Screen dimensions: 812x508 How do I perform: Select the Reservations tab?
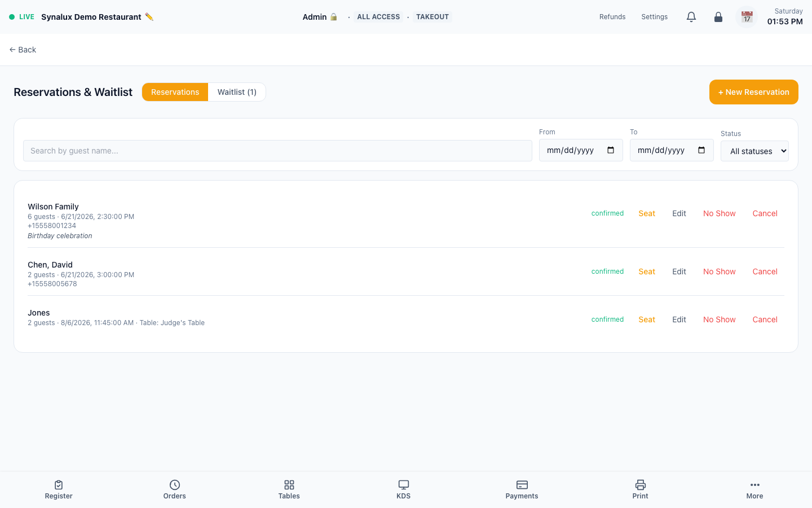[175, 92]
